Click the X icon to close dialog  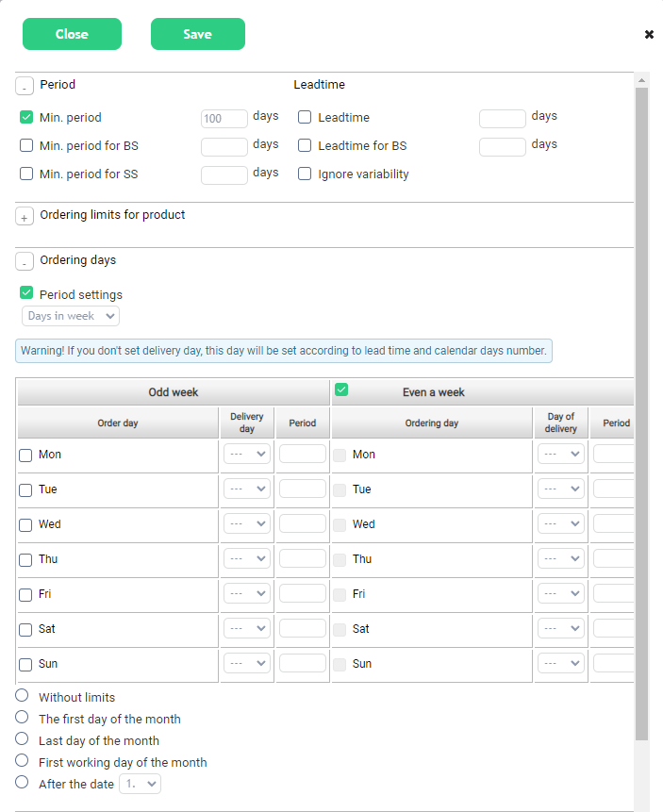[649, 35]
